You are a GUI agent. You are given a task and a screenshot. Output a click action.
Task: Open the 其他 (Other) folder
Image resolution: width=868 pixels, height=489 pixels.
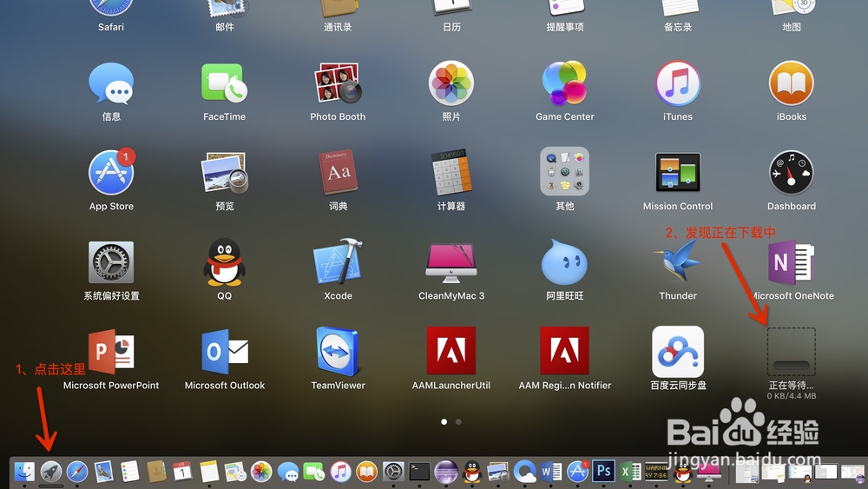click(564, 171)
